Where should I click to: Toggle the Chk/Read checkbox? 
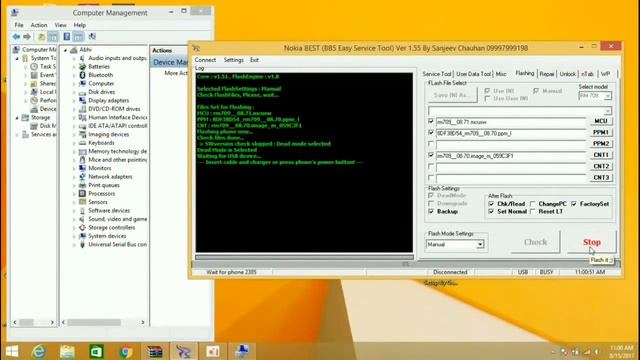pos(491,204)
